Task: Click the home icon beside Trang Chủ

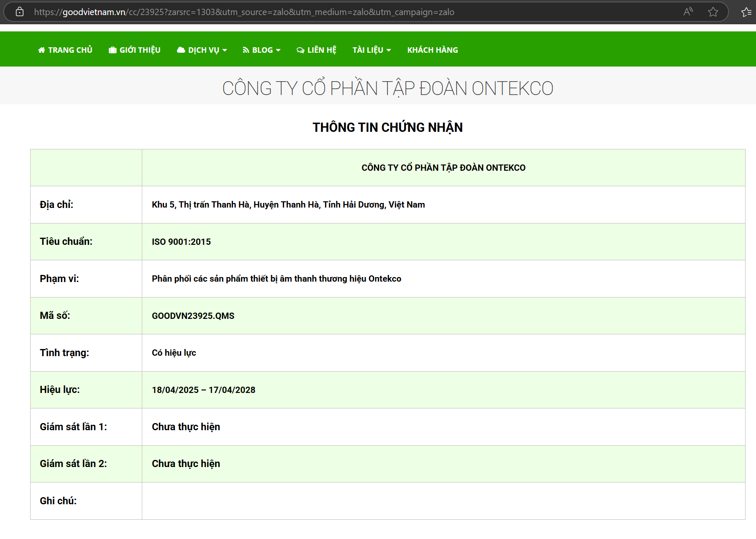Action: point(41,50)
